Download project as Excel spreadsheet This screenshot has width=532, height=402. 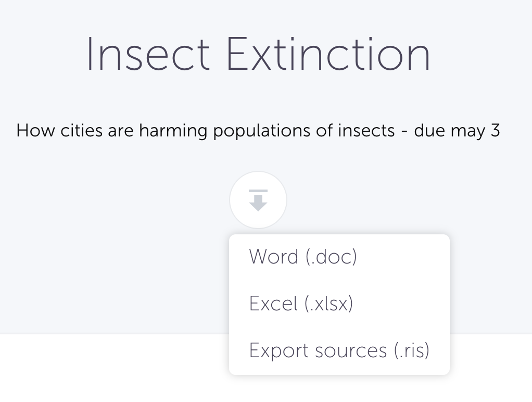point(339,303)
